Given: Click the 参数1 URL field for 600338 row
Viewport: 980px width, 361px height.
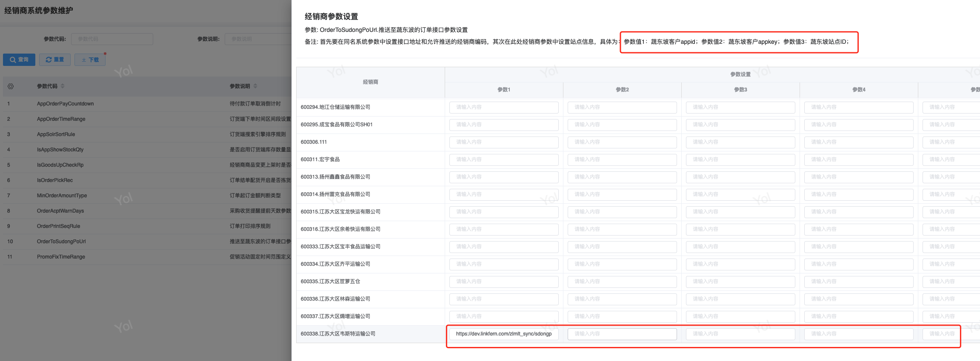Looking at the screenshot, I should [x=504, y=334].
